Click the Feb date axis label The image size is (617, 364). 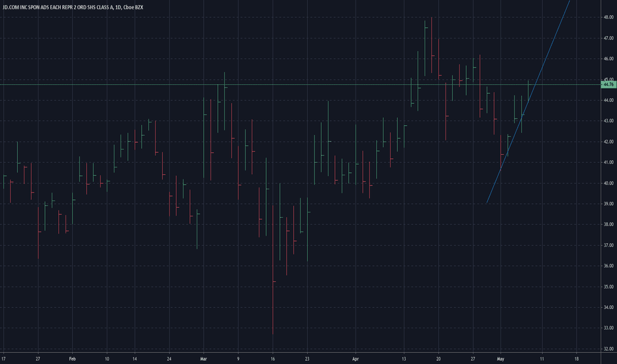[72, 359]
